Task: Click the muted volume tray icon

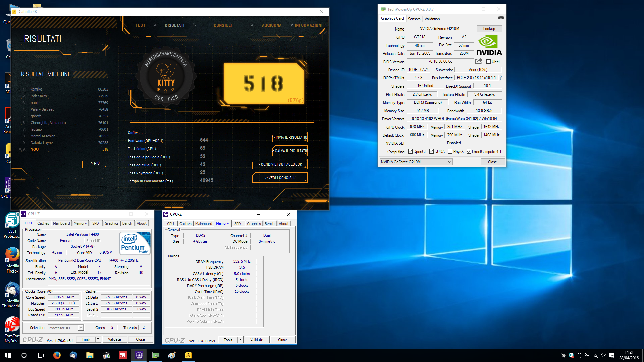Action: (603, 355)
